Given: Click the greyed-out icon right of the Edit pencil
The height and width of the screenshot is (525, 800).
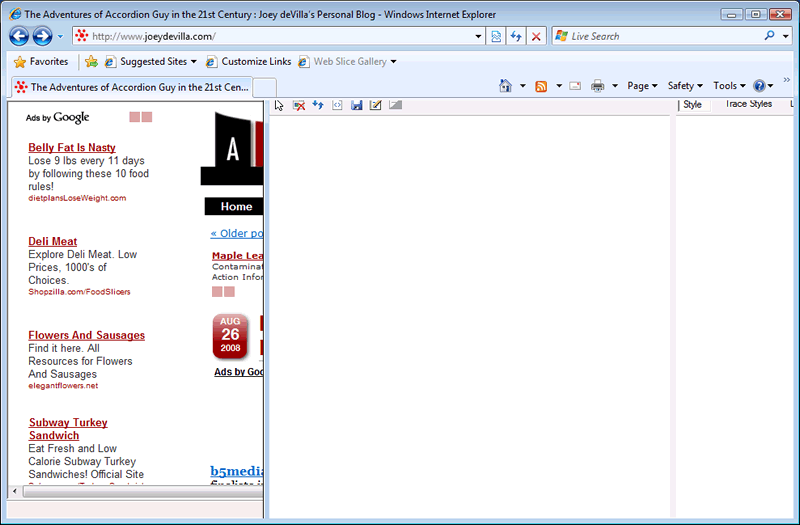Looking at the screenshot, I should [395, 105].
